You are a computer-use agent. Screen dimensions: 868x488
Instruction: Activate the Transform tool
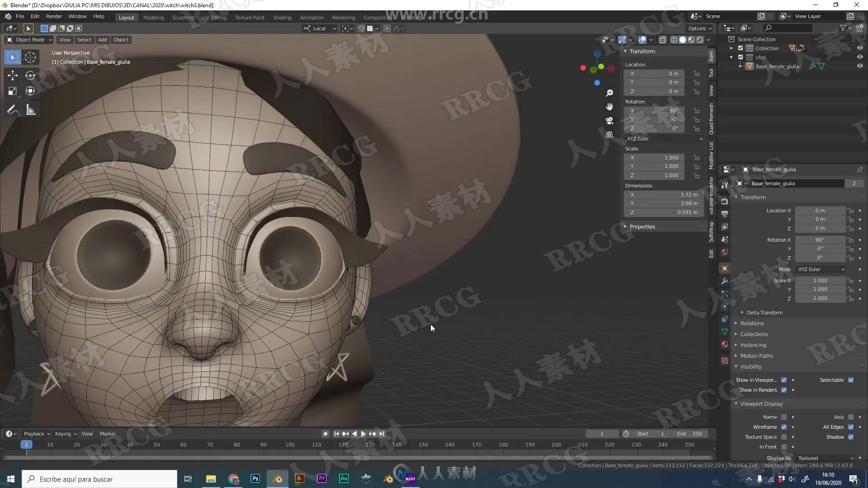pos(30,91)
